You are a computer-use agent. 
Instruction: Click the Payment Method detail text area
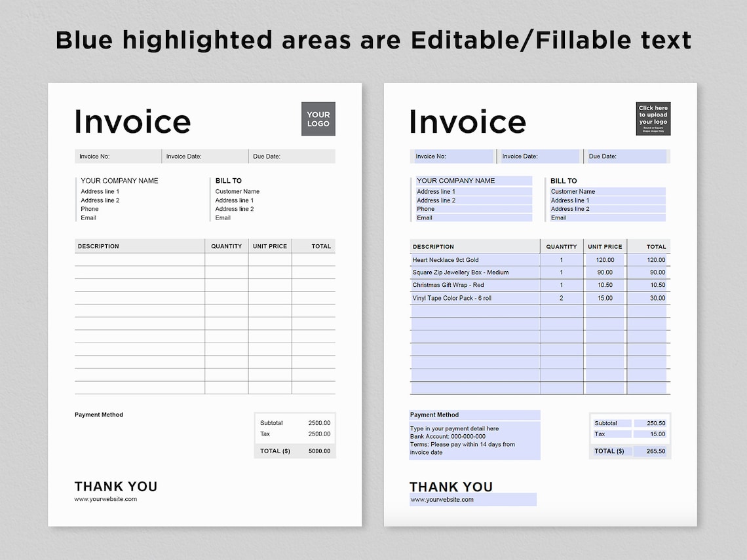(474, 439)
